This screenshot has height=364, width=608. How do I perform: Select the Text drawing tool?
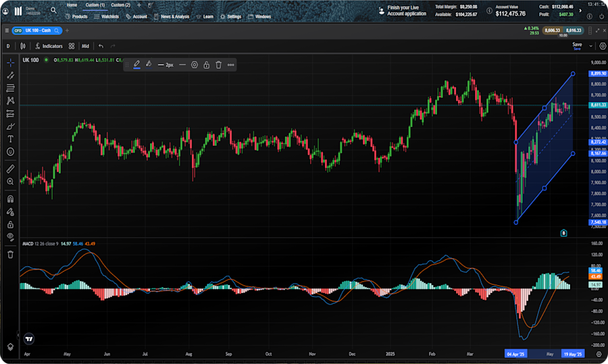(10, 138)
